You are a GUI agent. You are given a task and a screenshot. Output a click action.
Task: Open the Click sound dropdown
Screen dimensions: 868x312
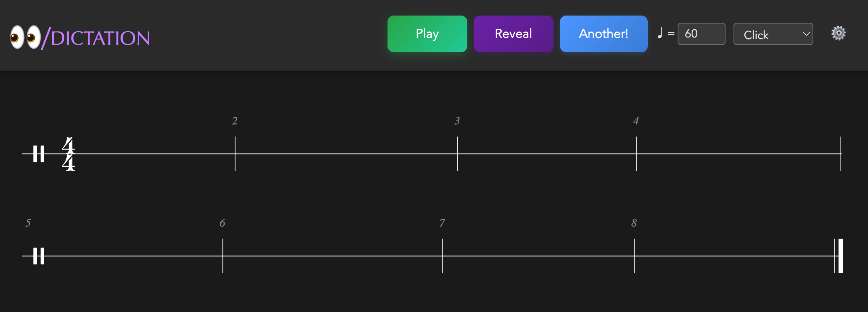click(773, 34)
